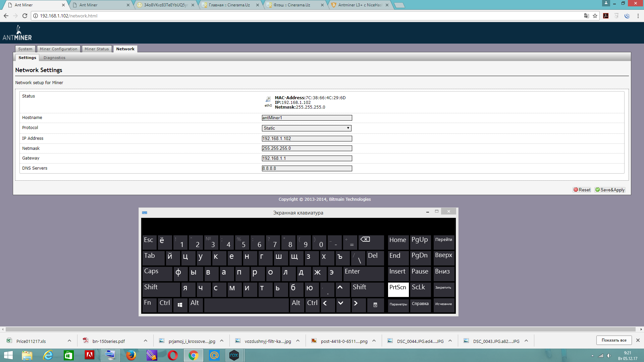Tap the context menu key on keyboard
This screenshot has width=644, height=362.
(375, 305)
